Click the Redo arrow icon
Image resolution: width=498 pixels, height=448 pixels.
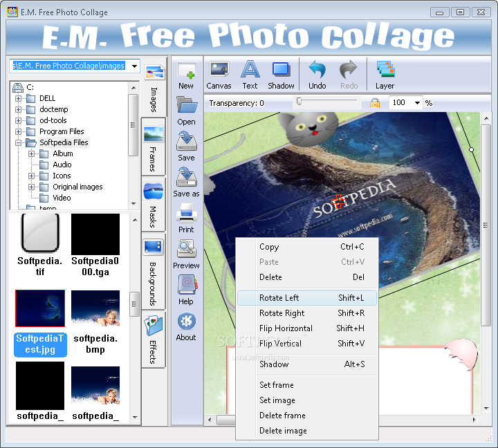(x=349, y=69)
